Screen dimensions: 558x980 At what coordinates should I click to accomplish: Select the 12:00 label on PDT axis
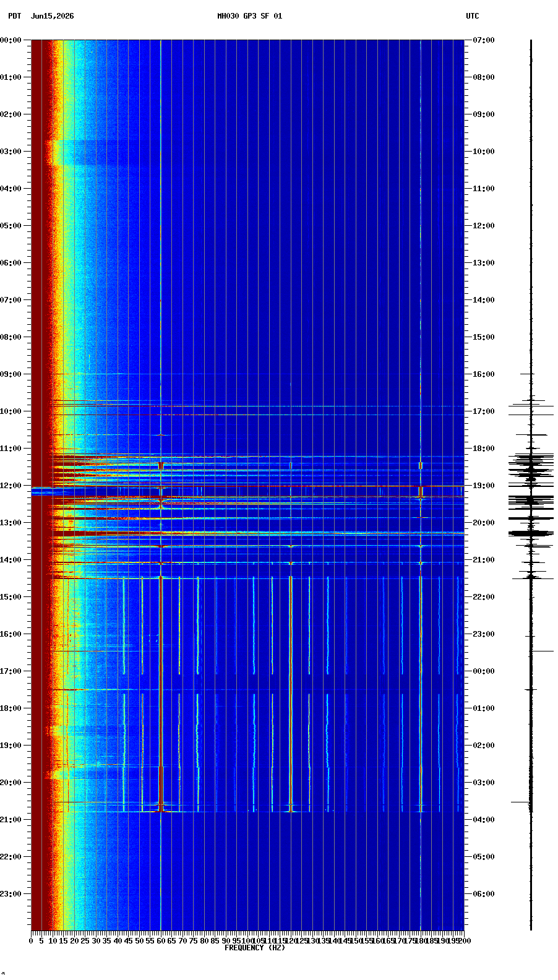click(x=11, y=486)
